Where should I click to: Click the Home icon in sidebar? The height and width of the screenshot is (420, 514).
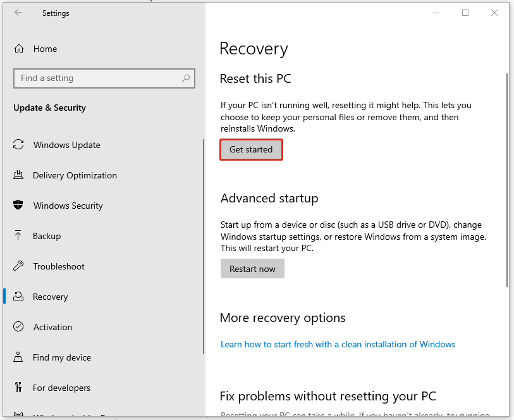coord(19,49)
